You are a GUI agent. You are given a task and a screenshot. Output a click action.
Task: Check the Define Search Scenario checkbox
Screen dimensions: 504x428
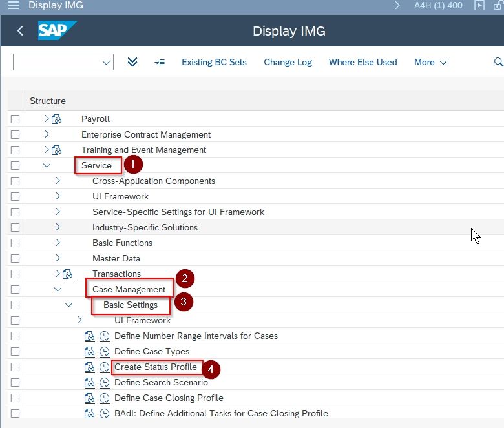(15, 382)
